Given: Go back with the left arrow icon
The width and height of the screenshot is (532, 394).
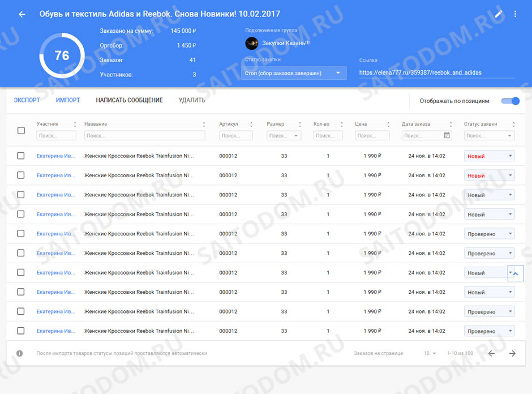Looking at the screenshot, I should pyautogui.click(x=22, y=14).
